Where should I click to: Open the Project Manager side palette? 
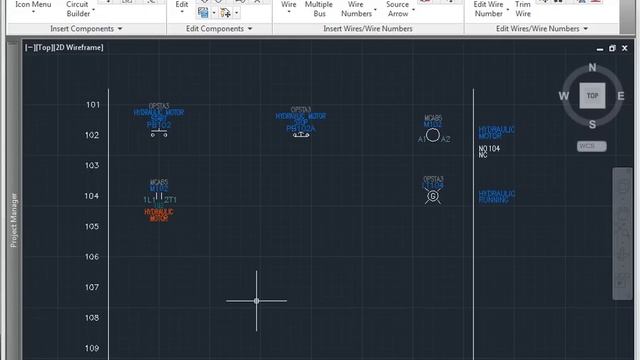13,220
